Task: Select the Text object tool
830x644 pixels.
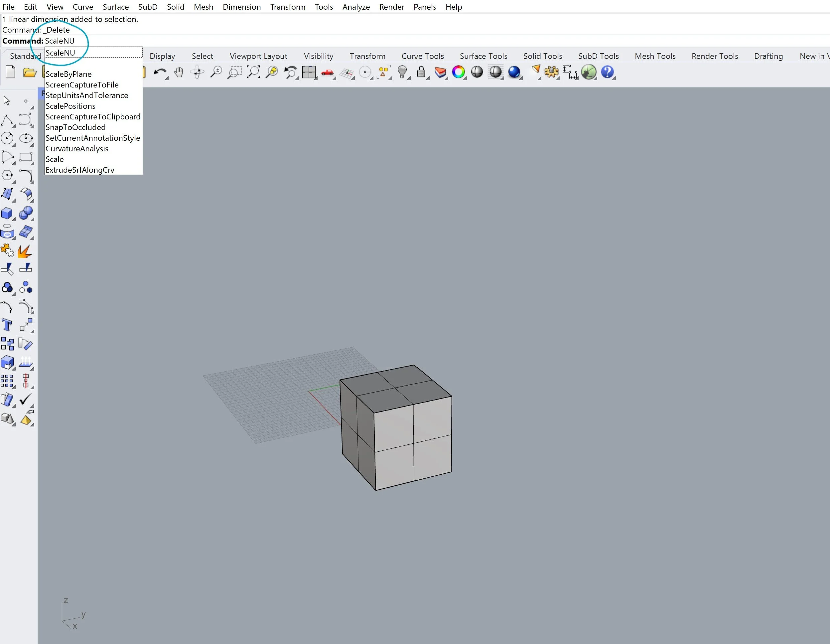Action: point(7,325)
